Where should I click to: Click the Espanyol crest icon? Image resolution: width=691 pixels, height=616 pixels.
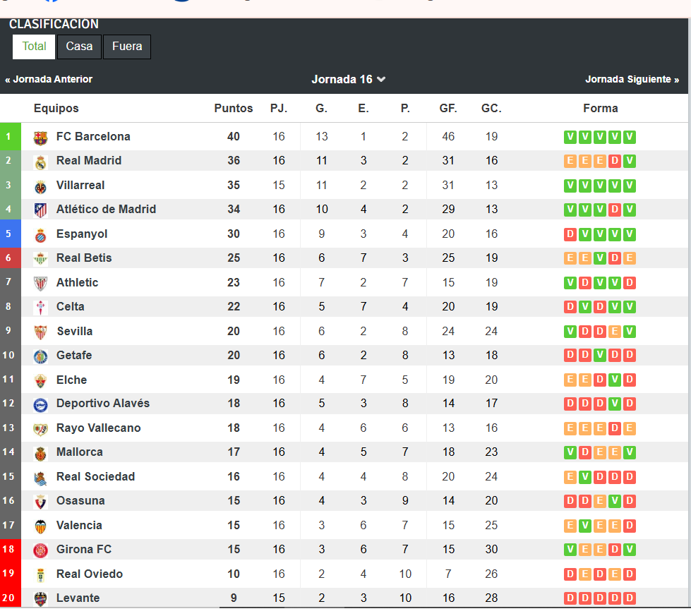click(x=40, y=236)
